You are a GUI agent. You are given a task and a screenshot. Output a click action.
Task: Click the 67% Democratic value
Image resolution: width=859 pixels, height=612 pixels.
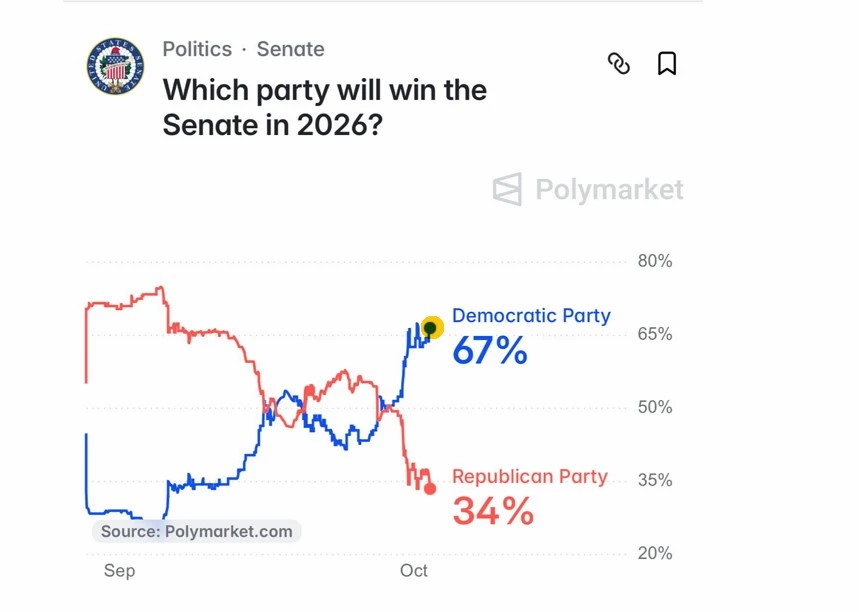(490, 350)
